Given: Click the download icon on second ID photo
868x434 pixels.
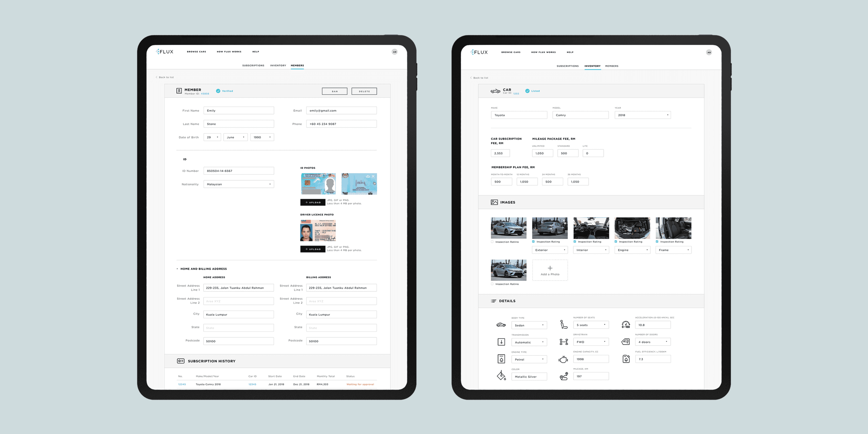Looking at the screenshot, I should (x=368, y=176).
